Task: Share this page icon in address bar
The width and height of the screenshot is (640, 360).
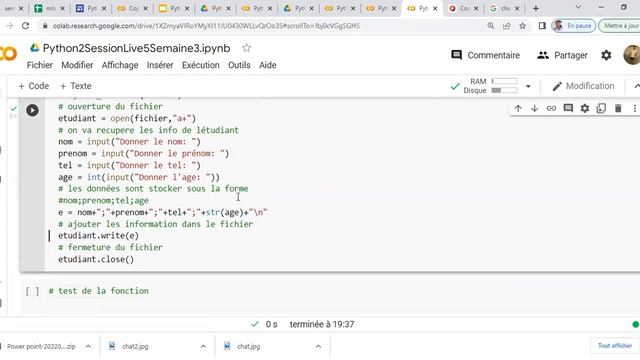Action: pyautogui.click(x=507, y=26)
